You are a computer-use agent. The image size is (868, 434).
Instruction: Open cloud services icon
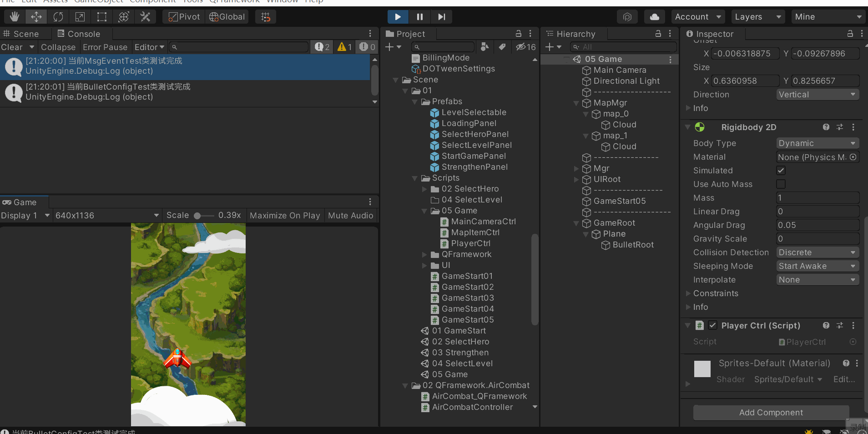pyautogui.click(x=655, y=17)
